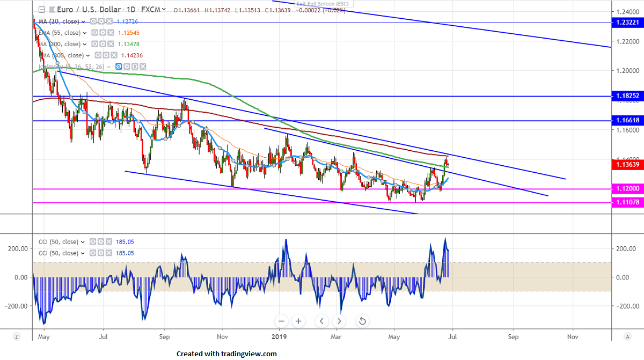644x360 pixels.
Task: Remove the lower CCI (50, close) indicator
Action: (x=109, y=253)
